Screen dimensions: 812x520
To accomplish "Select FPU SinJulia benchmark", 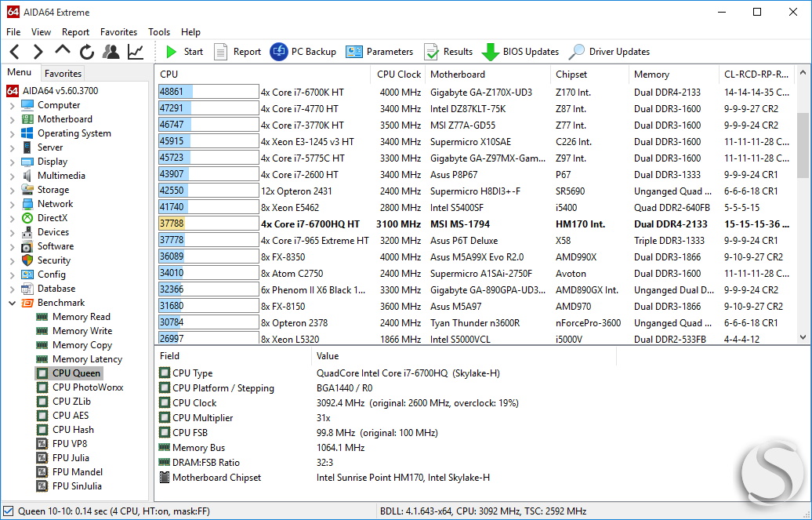I will pos(77,485).
